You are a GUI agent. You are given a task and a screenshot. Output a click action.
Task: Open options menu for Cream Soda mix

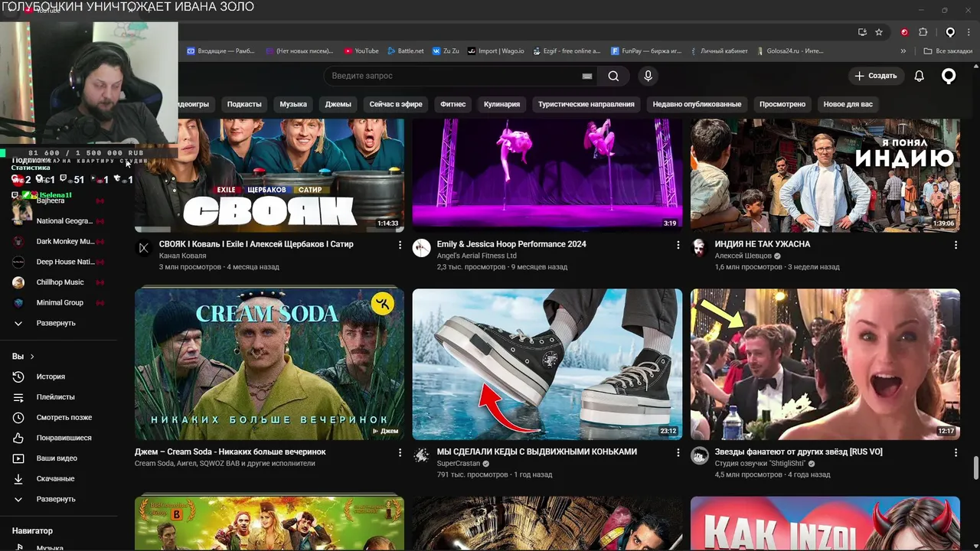(400, 452)
